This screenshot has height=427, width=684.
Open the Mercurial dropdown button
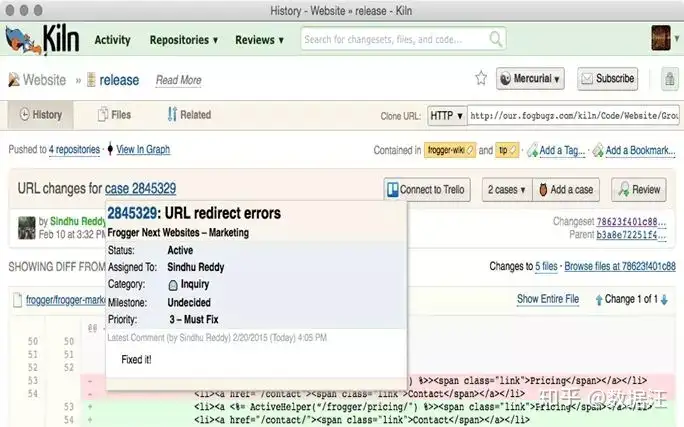530,79
